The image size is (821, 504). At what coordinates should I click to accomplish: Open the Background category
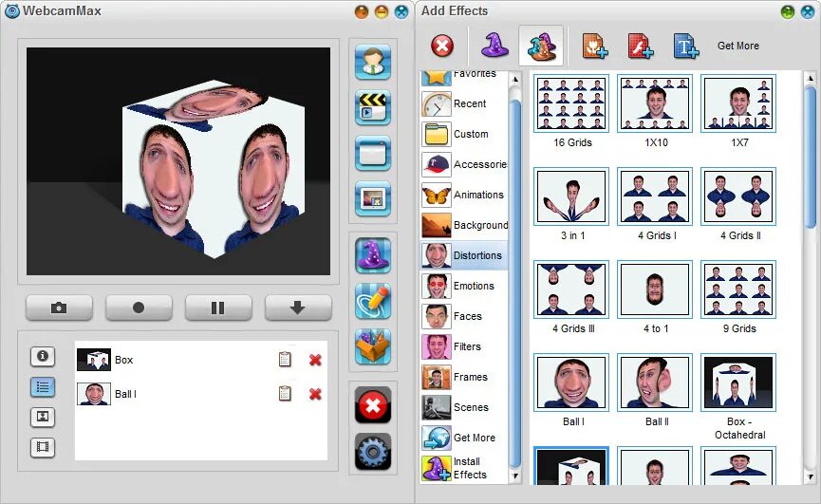[463, 225]
